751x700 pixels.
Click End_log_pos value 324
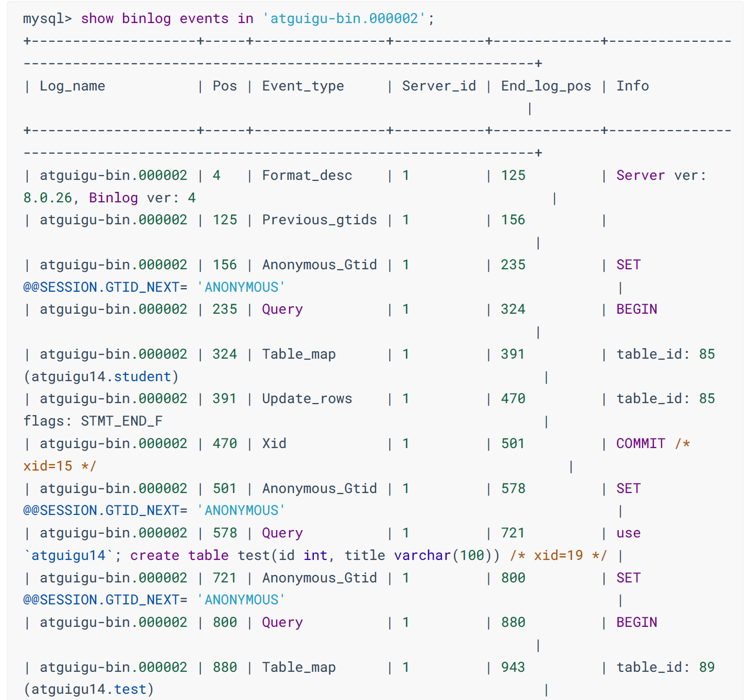513,309
